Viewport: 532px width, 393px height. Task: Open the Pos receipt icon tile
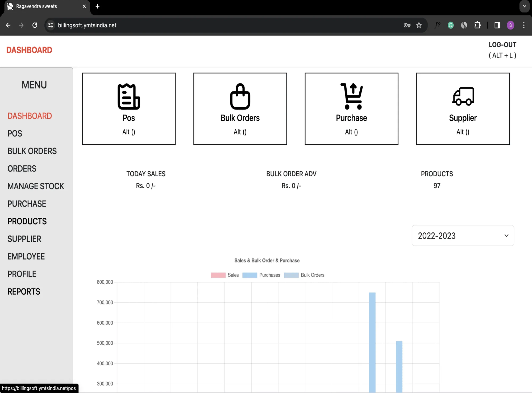[x=129, y=108]
